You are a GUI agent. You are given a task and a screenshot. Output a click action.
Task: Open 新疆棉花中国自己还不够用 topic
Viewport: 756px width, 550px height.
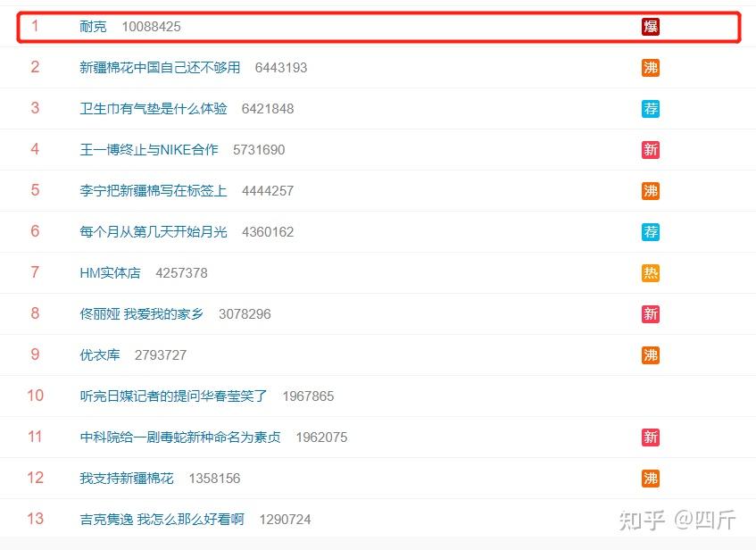click(x=160, y=68)
